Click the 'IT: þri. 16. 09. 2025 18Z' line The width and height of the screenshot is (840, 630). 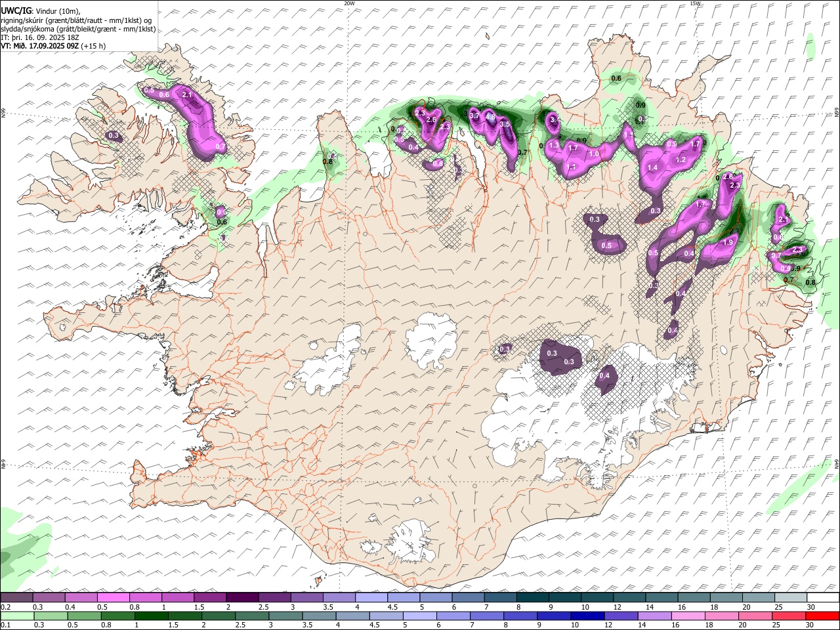tap(39, 37)
